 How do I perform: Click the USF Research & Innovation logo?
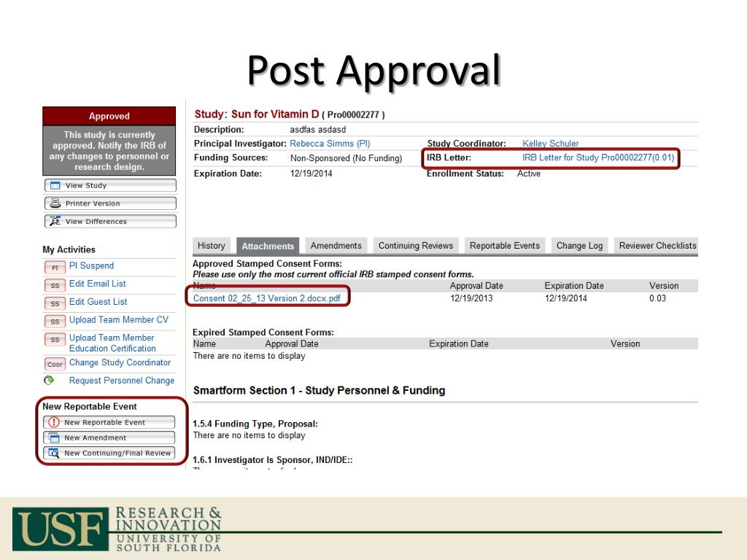click(117, 529)
